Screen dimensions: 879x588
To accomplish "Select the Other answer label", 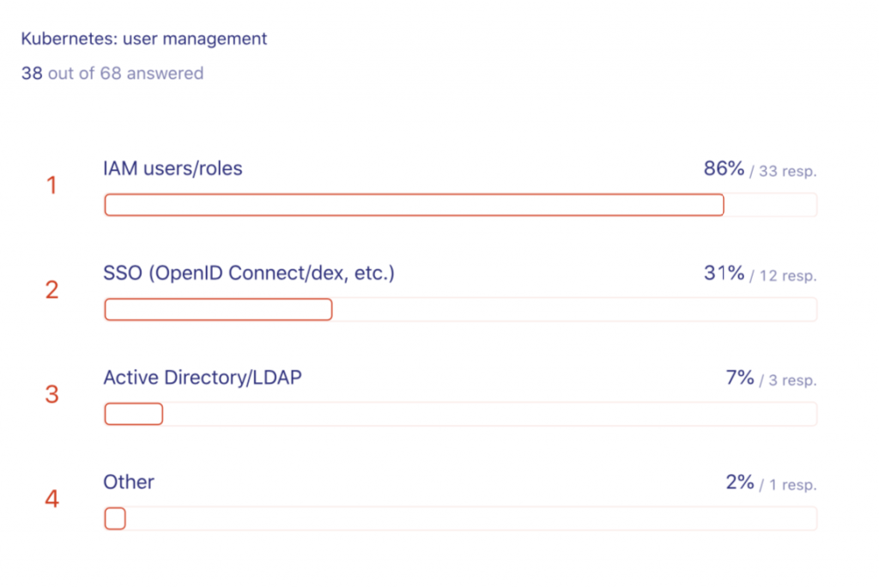I will [x=129, y=482].
